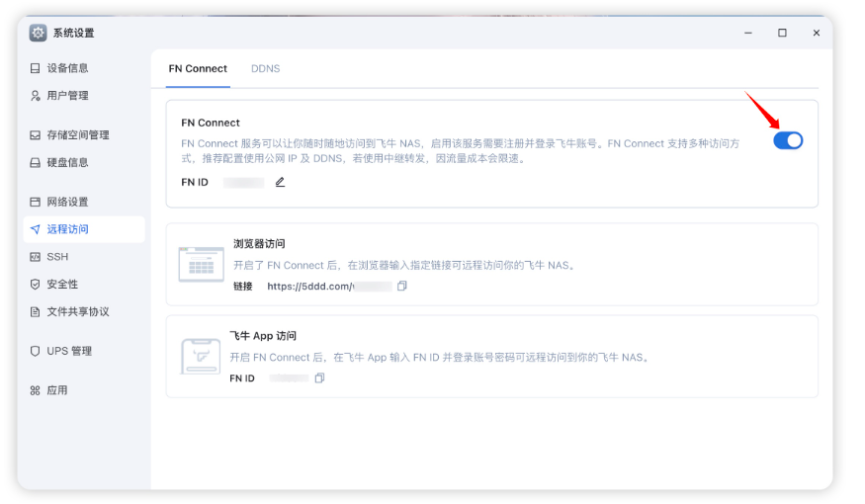Click the System Settings gear icon in title bar
Viewport: 865px width, 504px height.
pos(39,33)
